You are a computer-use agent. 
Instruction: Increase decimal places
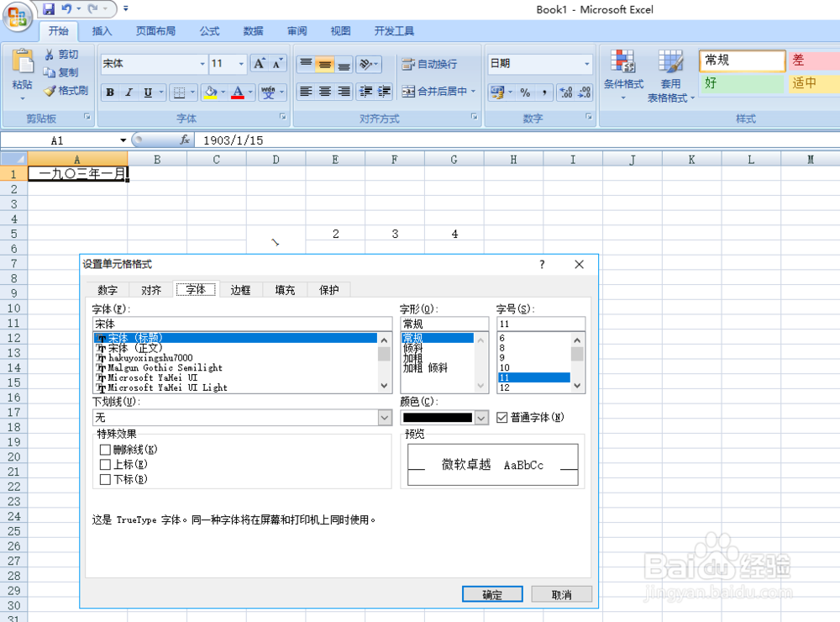pyautogui.click(x=565, y=92)
